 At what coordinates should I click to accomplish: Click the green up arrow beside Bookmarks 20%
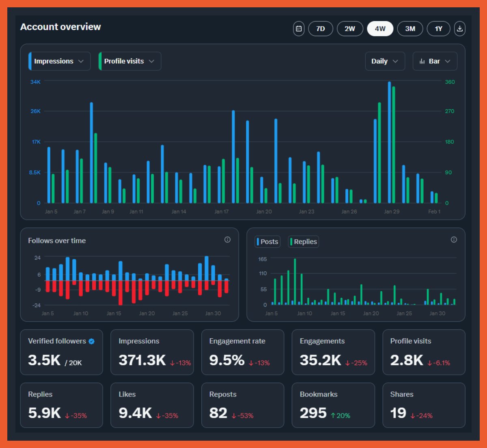click(333, 416)
